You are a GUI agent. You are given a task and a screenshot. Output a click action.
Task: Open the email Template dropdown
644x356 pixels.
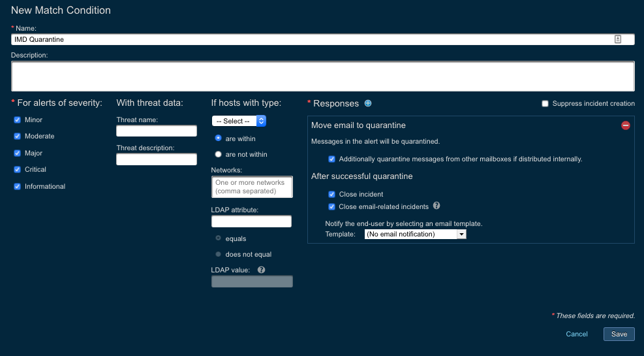[415, 234]
